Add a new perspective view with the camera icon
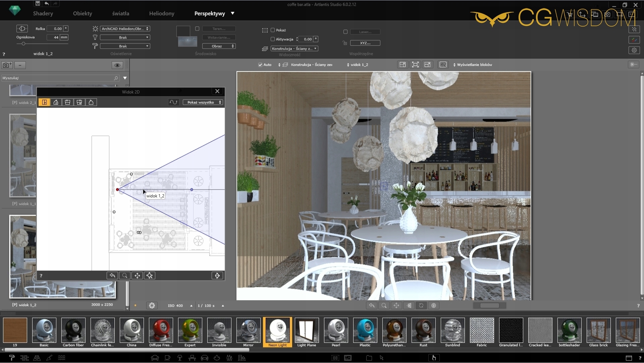 [7, 65]
